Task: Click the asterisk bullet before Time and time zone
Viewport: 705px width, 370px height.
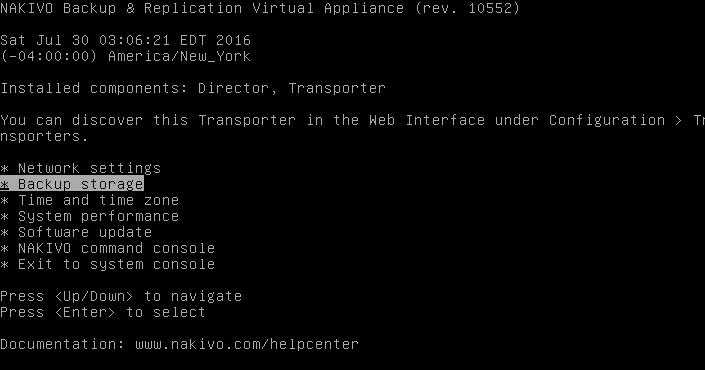Action: (x=4, y=201)
